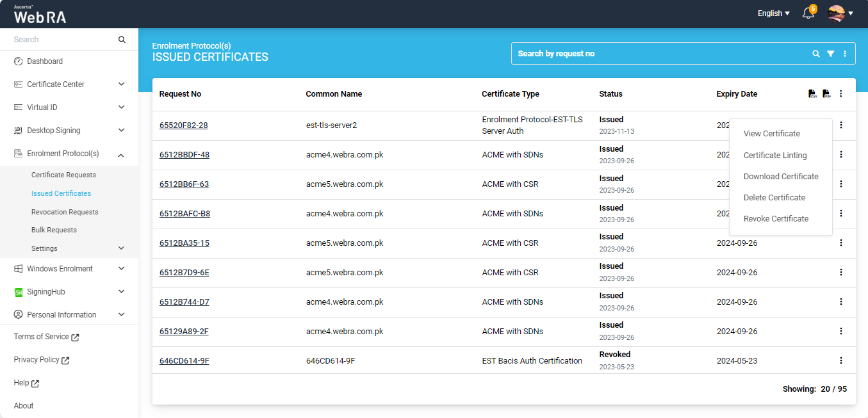
Task: Open row options for request 646CD614-9F
Action: pyautogui.click(x=841, y=360)
